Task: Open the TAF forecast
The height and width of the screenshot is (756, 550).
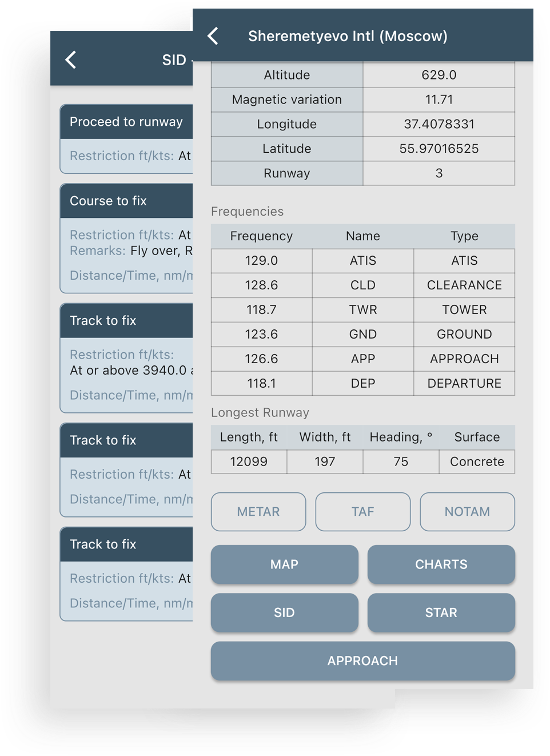Action: click(x=363, y=512)
